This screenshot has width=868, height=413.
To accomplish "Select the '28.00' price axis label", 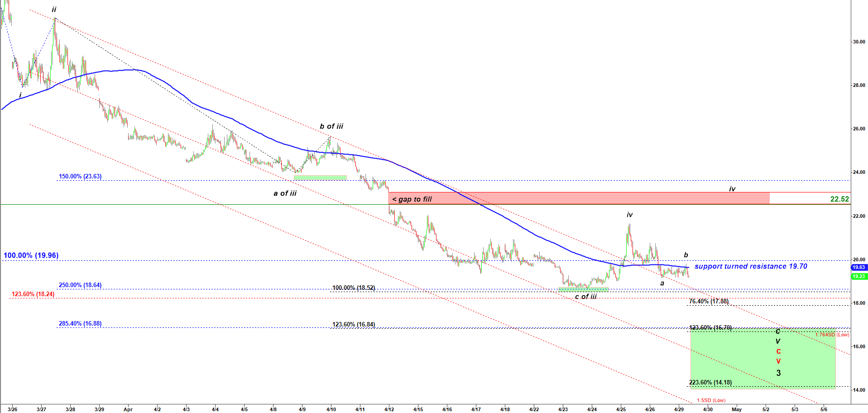I will point(858,85).
